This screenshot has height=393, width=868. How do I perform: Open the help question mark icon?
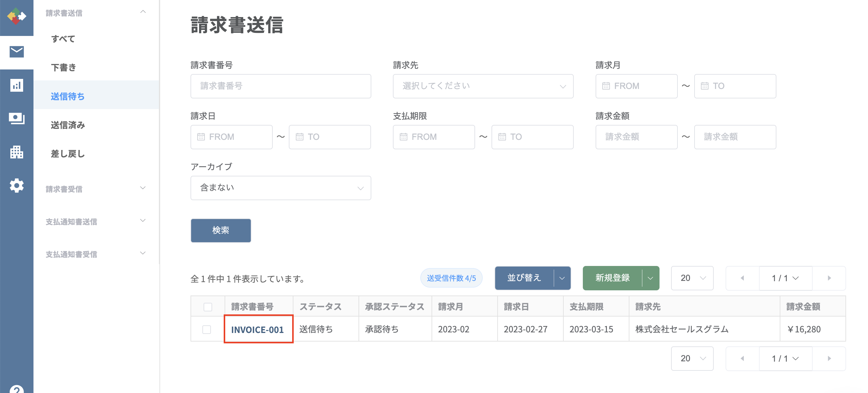pyautogui.click(x=16, y=389)
